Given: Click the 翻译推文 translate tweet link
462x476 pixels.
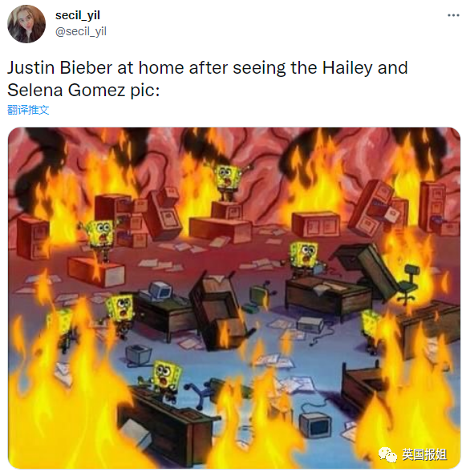Looking at the screenshot, I should click(28, 110).
